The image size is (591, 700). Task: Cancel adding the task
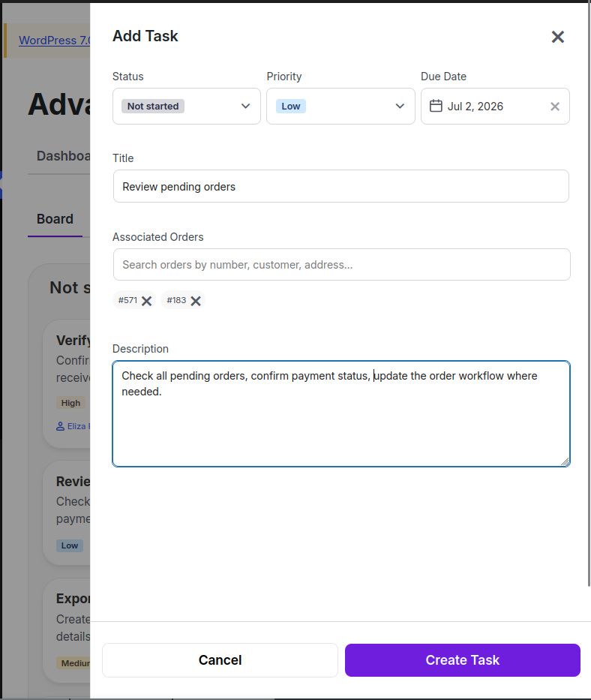[220, 659]
